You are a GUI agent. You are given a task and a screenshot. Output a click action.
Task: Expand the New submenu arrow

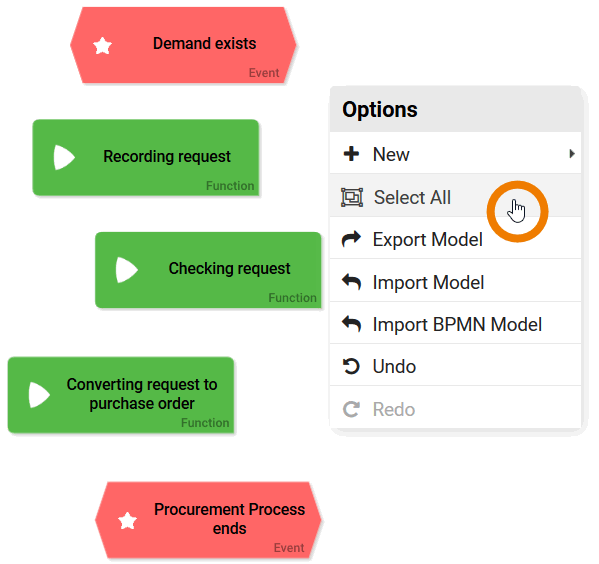571,154
